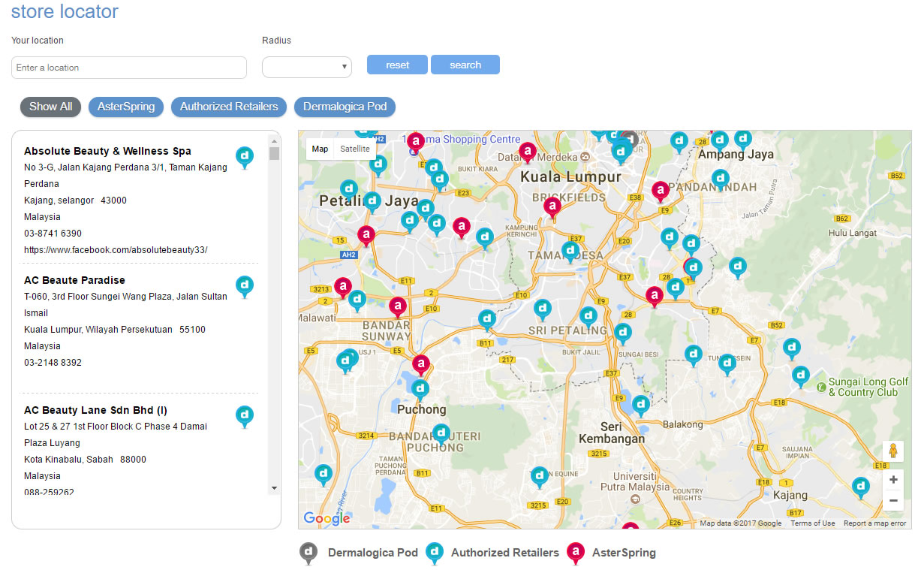Click the pin icon beside AC Beaute Paradise

point(245,287)
